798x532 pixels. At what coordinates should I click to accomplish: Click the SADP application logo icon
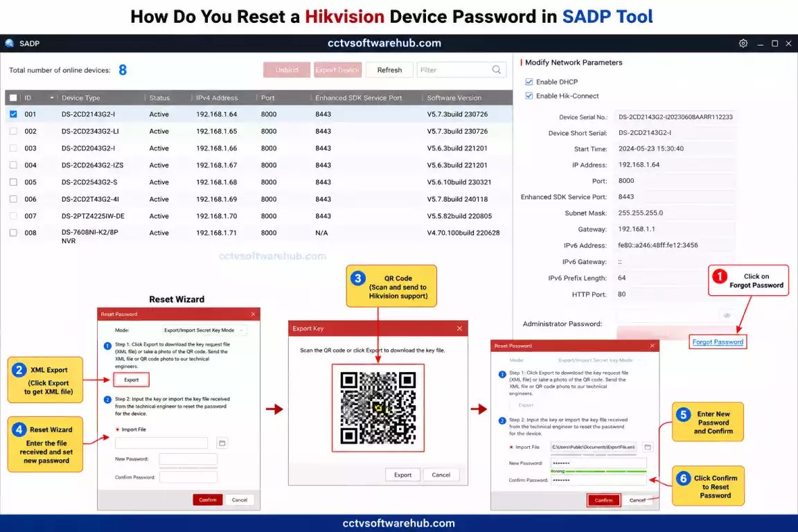(x=9, y=43)
